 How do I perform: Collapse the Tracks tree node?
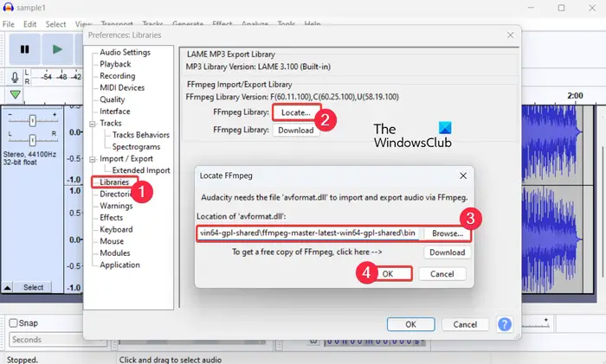(93, 124)
